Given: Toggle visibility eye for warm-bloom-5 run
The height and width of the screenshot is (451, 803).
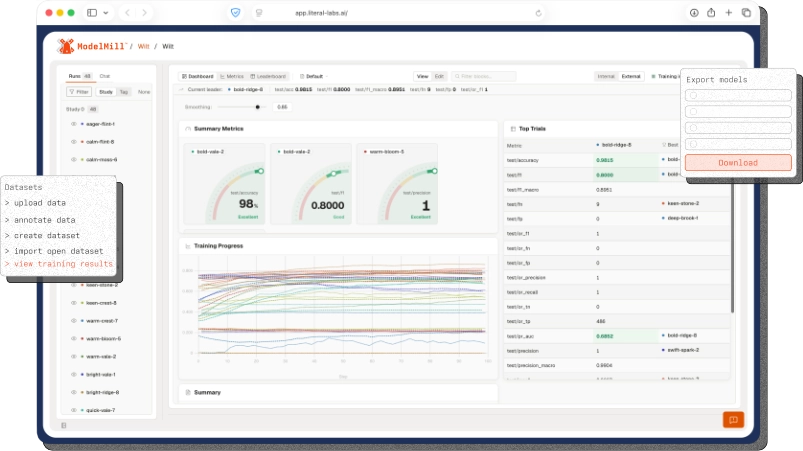Looking at the screenshot, I should (x=74, y=339).
